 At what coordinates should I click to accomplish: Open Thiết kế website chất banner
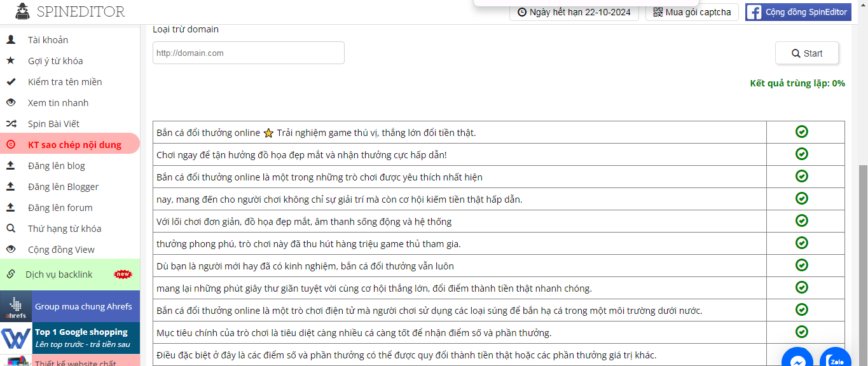click(x=70, y=360)
